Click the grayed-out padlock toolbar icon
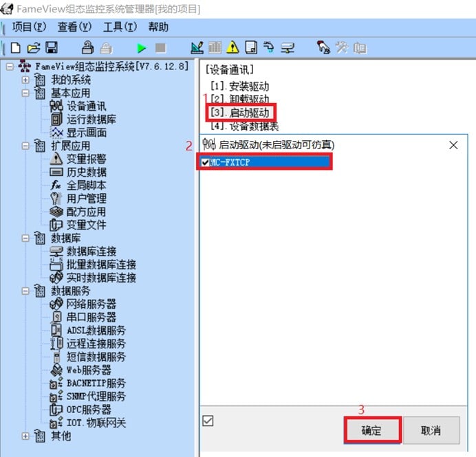Image resolution: width=476 pixels, height=457 pixels. [106, 48]
